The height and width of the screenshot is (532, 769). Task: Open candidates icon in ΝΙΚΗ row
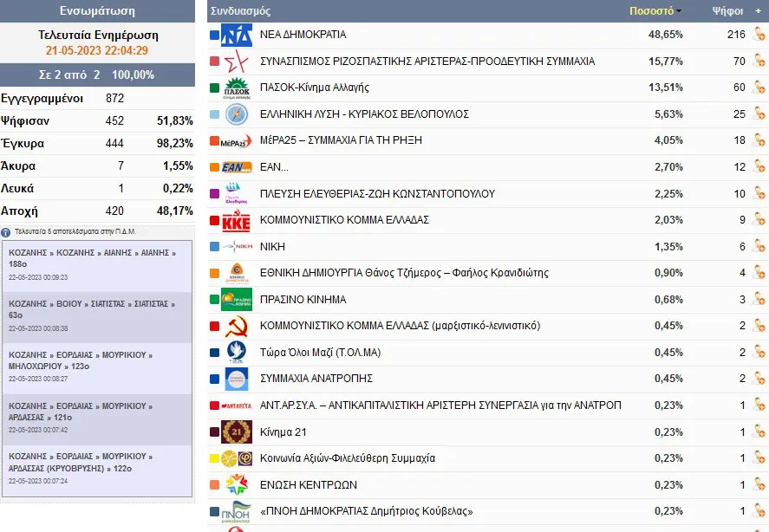point(759,246)
